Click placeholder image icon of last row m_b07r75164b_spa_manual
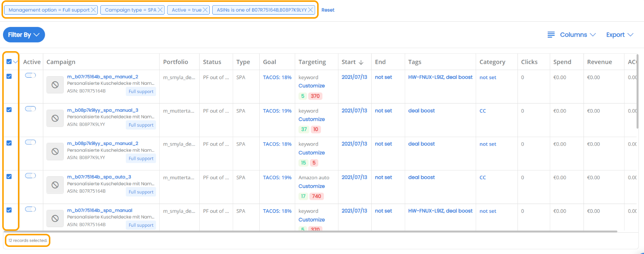This screenshot has height=254, width=644. pos(55,218)
